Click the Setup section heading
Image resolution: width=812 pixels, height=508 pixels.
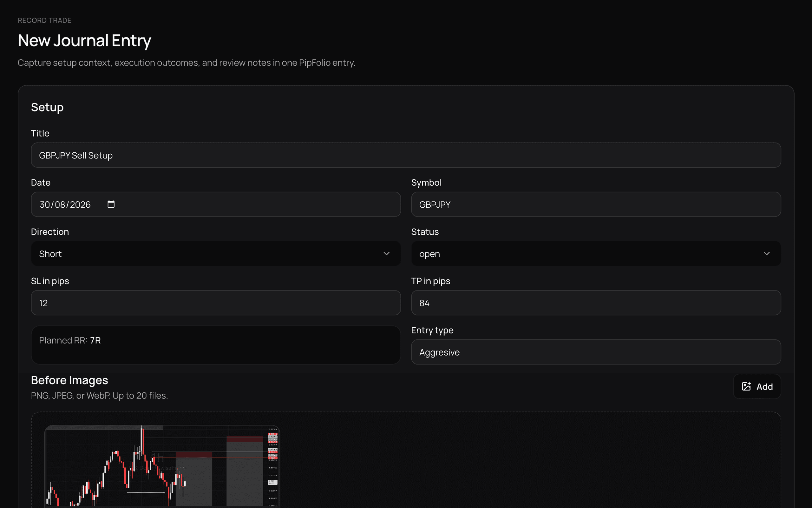(47, 107)
